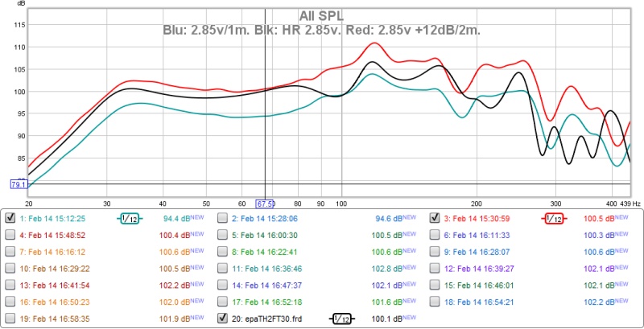Image resolution: width=644 pixels, height=329 pixels.
Task: Enable measurement 7: Feb 14 16:16:12
Action: [x=10, y=252]
